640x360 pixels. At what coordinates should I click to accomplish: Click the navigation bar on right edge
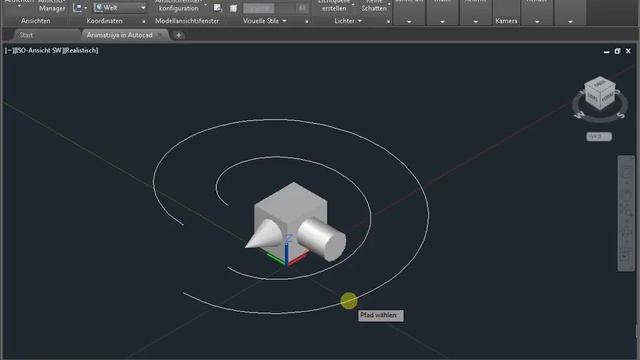(x=626, y=213)
